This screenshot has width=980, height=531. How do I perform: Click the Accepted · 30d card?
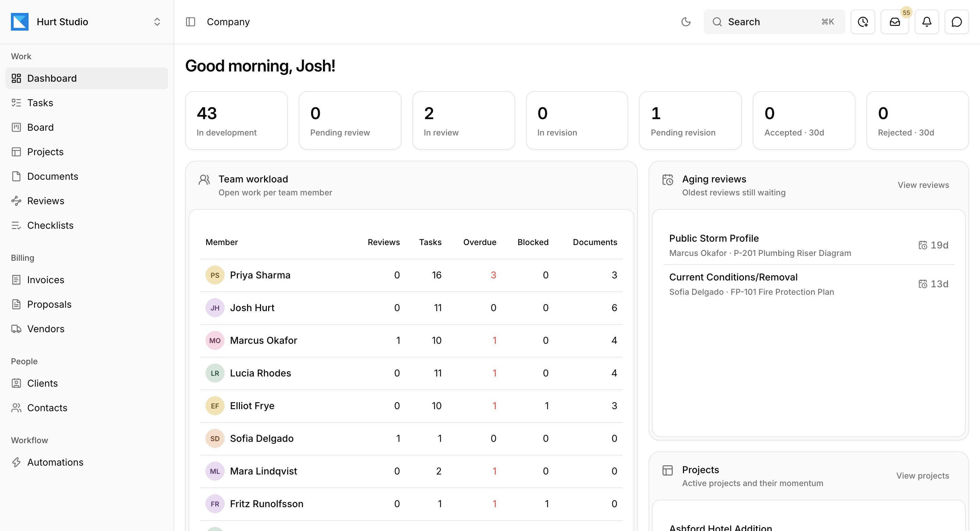click(x=803, y=120)
